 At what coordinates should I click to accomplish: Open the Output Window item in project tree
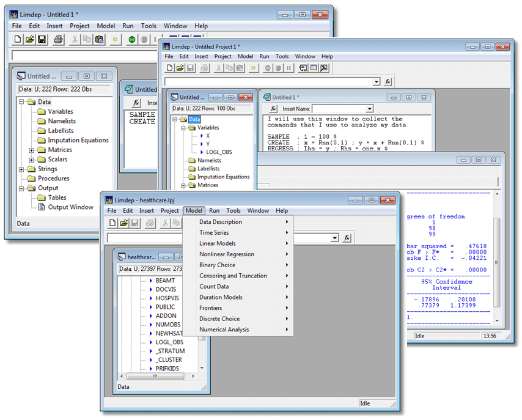[71, 207]
